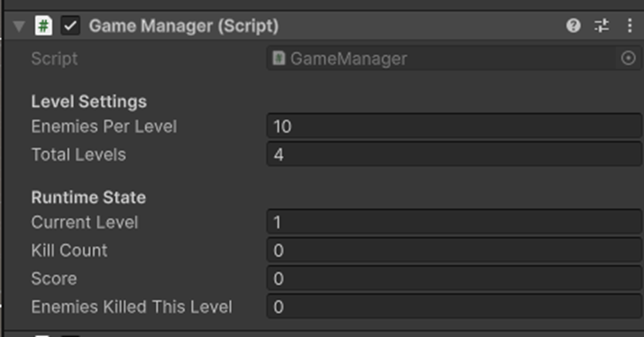The image size is (644, 337).
Task: Edit Enemies Killed This Level field
Action: (x=455, y=307)
